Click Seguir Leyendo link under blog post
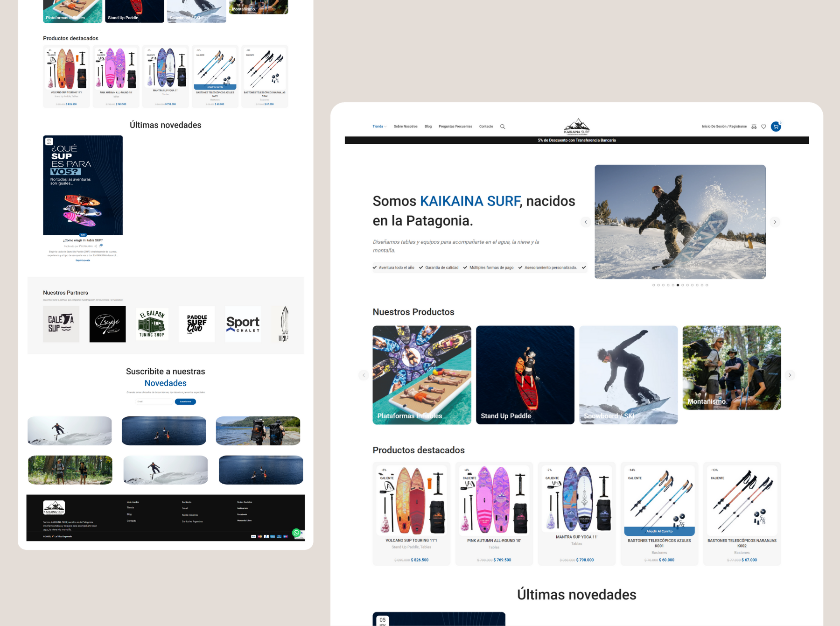The height and width of the screenshot is (626, 840). tap(83, 260)
